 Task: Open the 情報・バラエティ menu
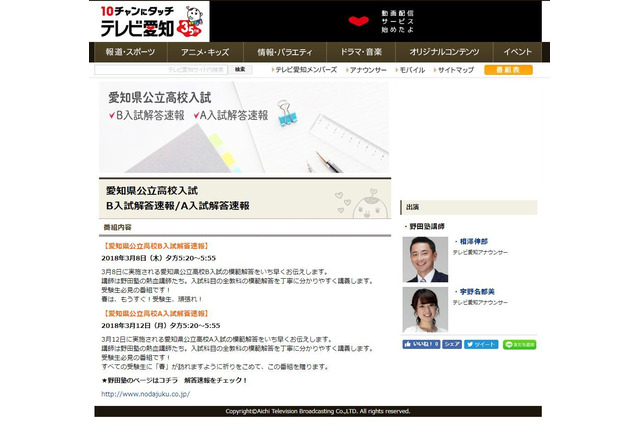285,52
